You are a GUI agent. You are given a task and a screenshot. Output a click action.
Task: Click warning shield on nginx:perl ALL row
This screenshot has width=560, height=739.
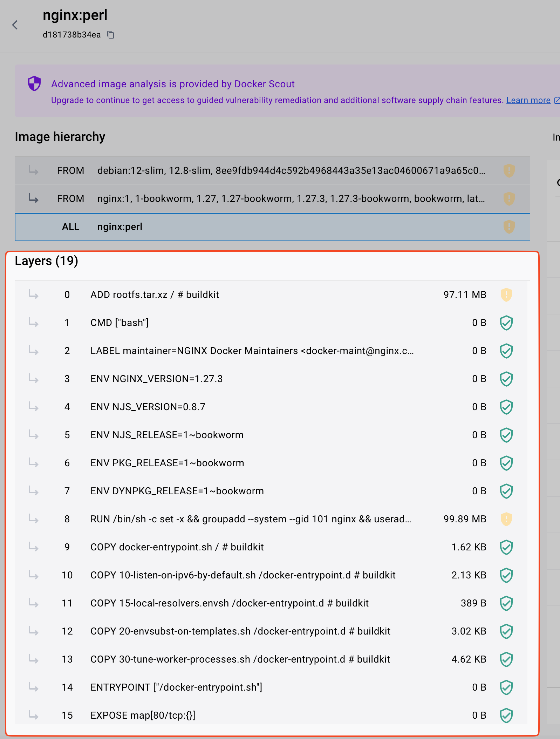coord(509,227)
